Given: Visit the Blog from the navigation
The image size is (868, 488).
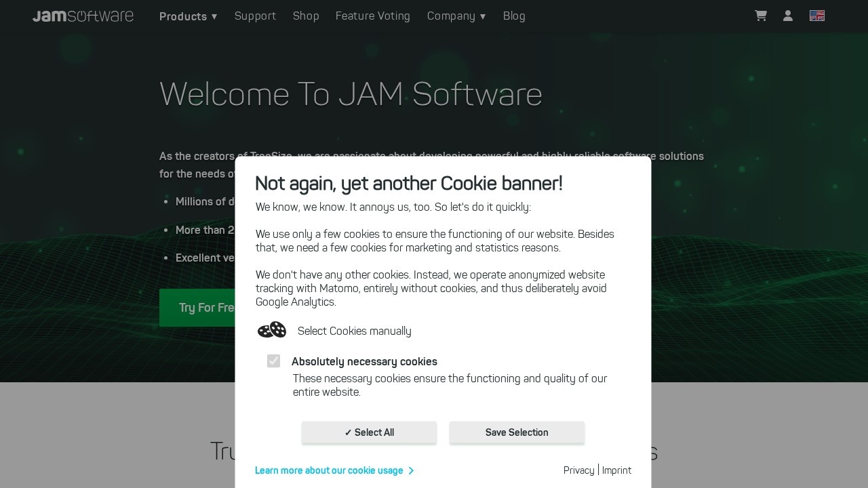Looking at the screenshot, I should coord(514,16).
